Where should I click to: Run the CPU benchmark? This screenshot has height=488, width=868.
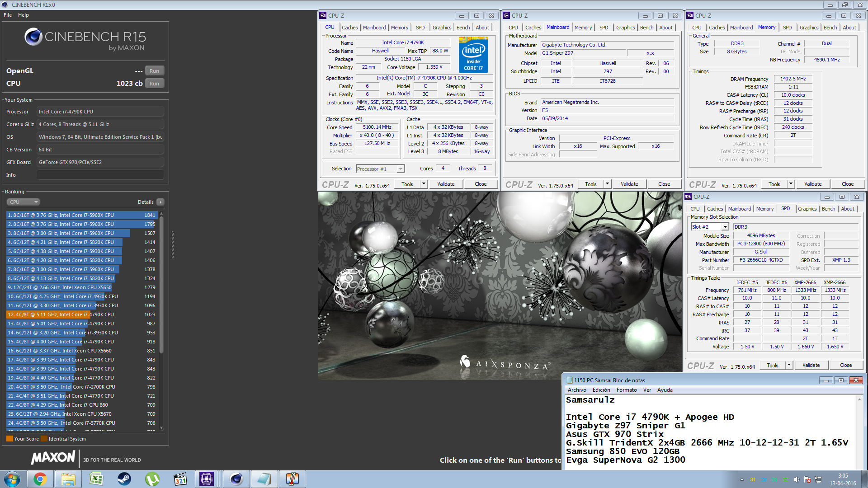click(154, 84)
